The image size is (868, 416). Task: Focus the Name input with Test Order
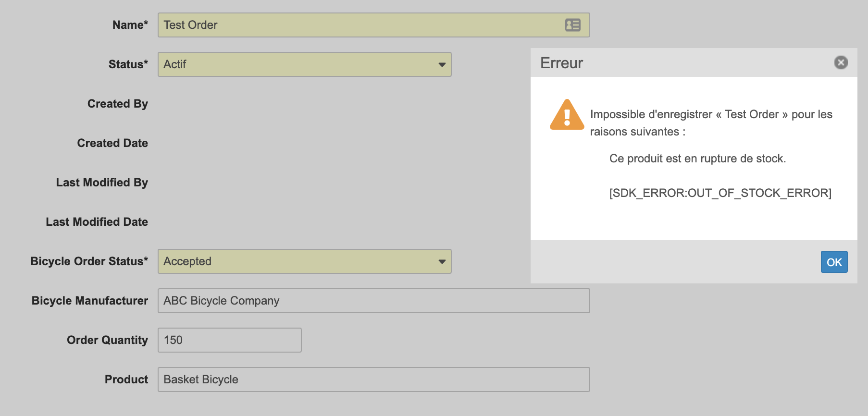click(374, 25)
